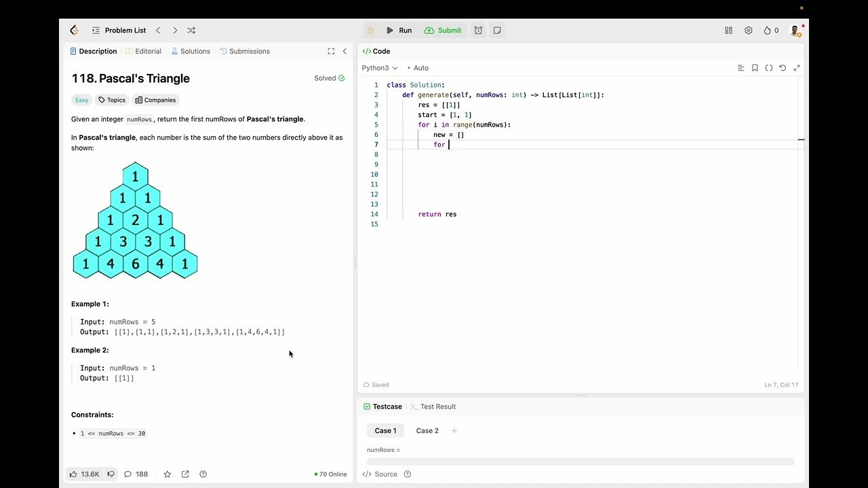Add a new testcase plus icon

454,430
